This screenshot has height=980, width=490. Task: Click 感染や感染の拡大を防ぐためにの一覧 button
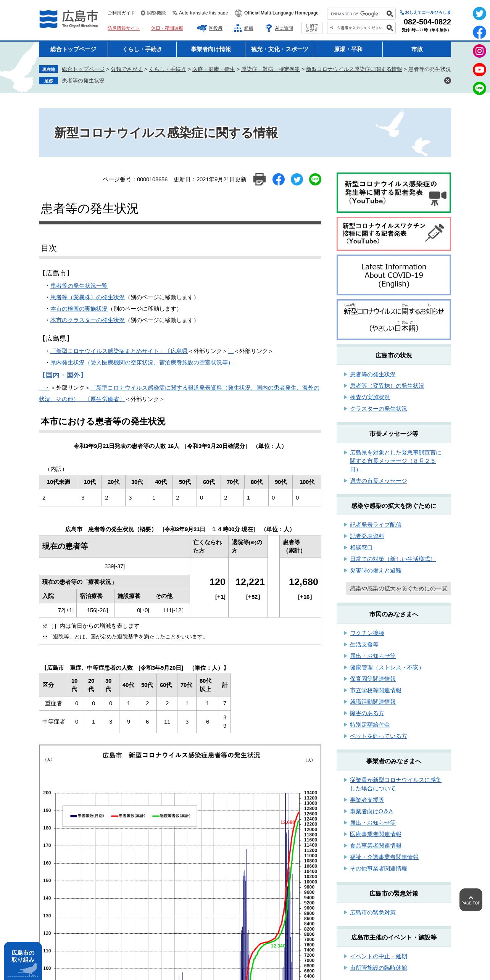(x=398, y=588)
